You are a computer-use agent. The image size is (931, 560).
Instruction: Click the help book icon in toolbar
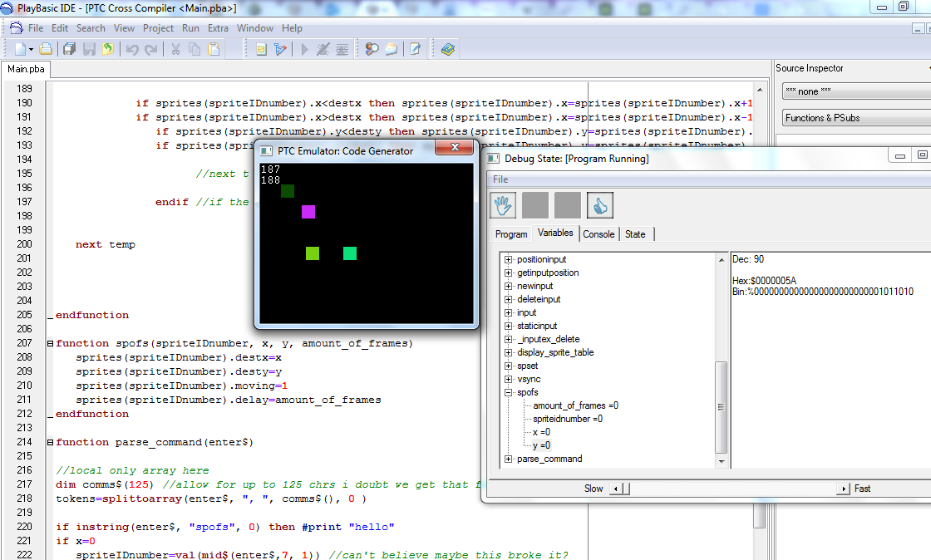pyautogui.click(x=448, y=49)
